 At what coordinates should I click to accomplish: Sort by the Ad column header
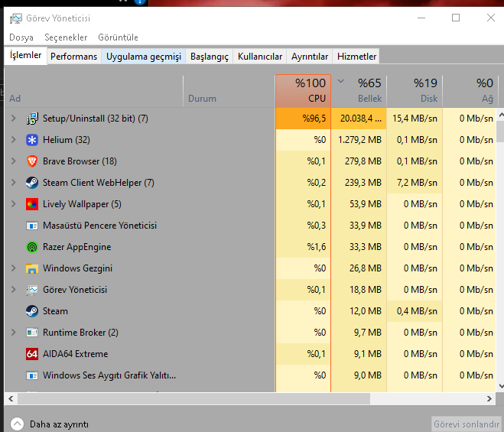tap(93, 91)
